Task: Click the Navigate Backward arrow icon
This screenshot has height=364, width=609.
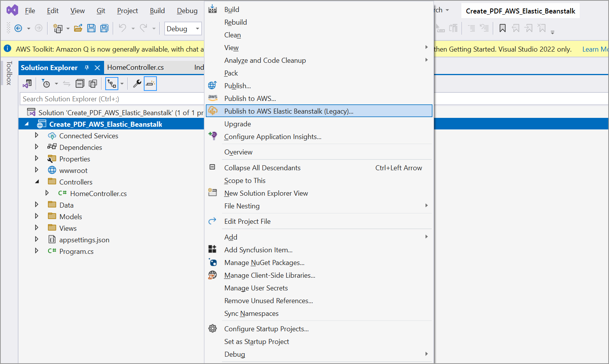Action: [x=18, y=28]
